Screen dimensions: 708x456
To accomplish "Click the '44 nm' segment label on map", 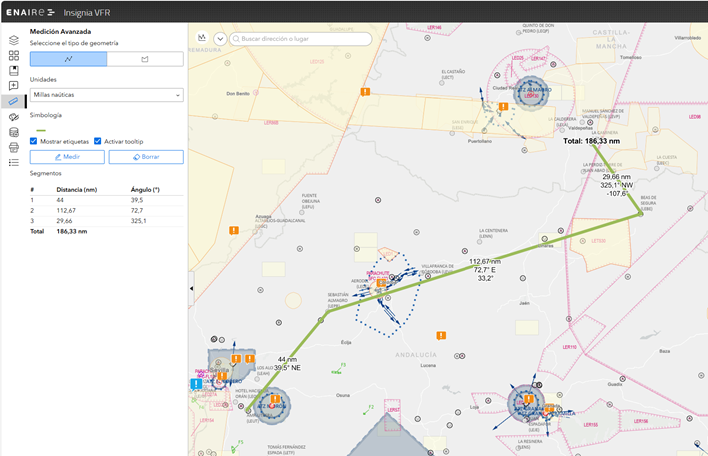I will pyautogui.click(x=287, y=359).
